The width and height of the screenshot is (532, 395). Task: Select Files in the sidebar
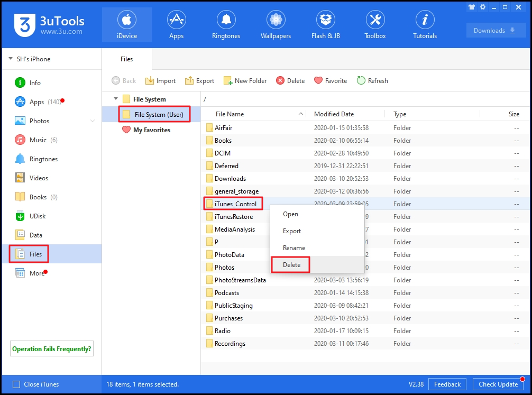click(52, 254)
